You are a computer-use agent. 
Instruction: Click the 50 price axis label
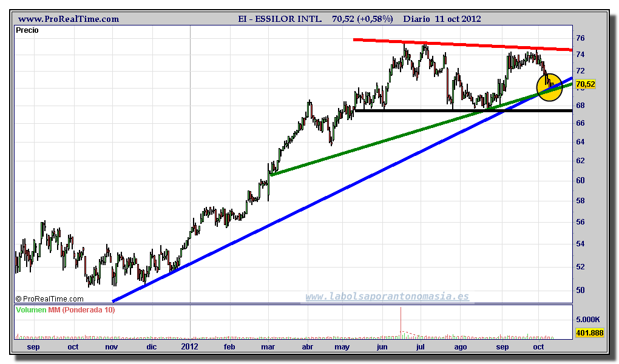580,290
